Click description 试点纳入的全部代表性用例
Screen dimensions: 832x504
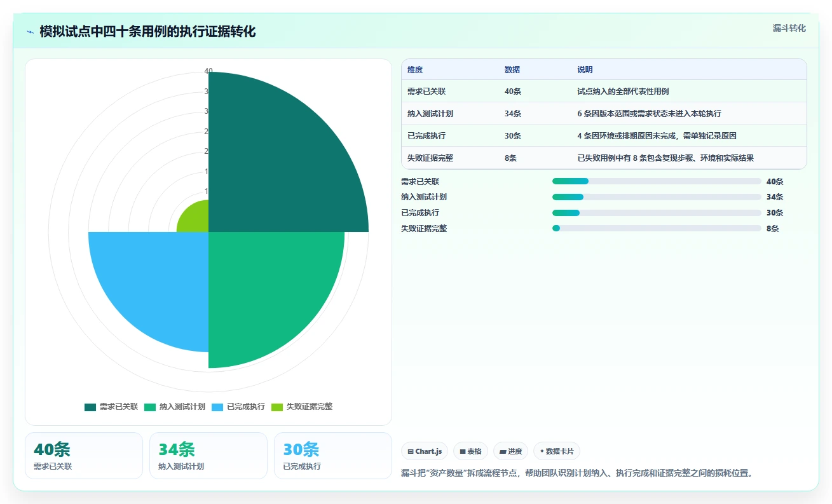[x=623, y=92]
